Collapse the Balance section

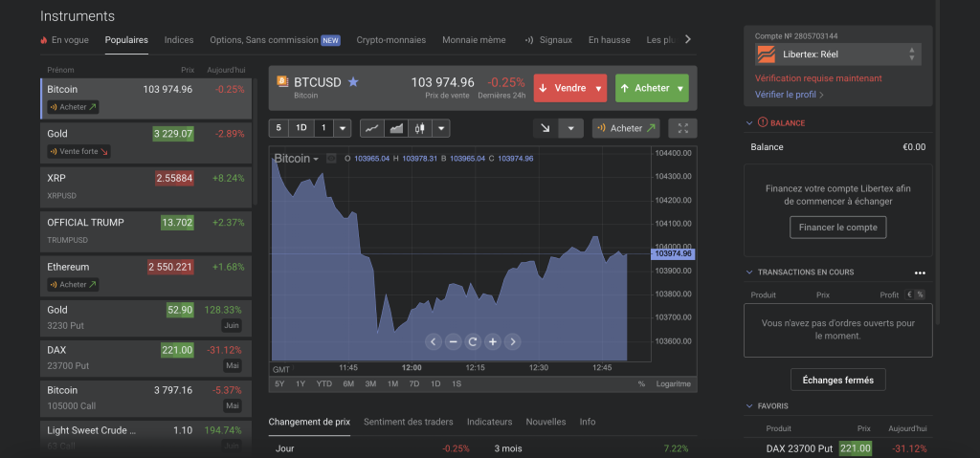click(749, 123)
